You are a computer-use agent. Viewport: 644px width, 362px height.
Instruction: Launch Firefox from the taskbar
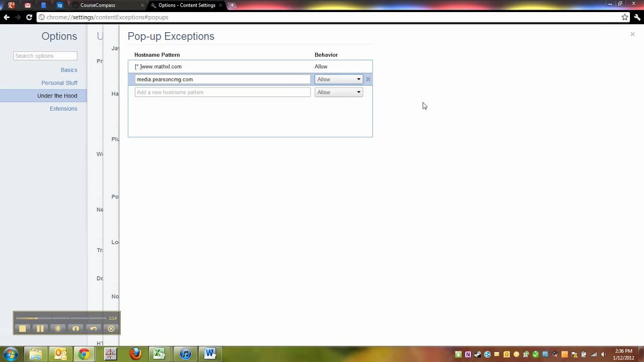point(135,354)
